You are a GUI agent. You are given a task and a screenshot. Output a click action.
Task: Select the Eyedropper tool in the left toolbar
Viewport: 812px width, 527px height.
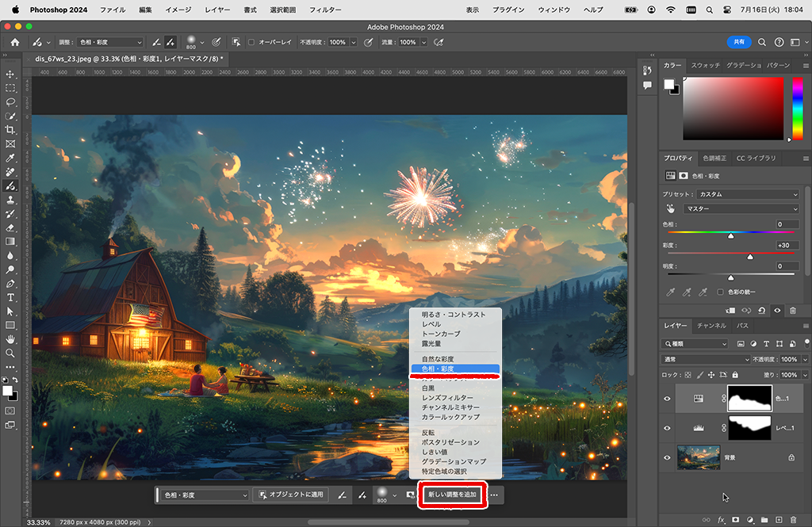10,158
